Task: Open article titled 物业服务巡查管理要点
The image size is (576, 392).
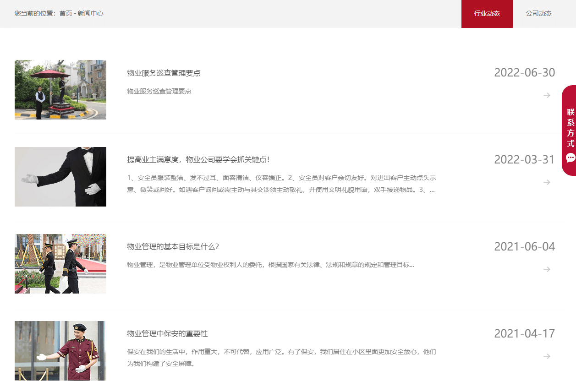Action: click(x=164, y=73)
